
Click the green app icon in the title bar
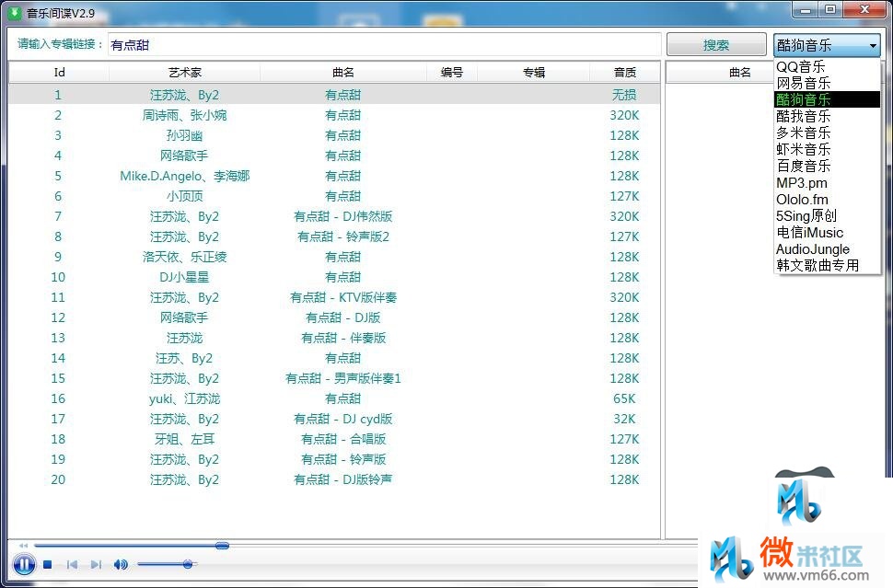point(14,13)
